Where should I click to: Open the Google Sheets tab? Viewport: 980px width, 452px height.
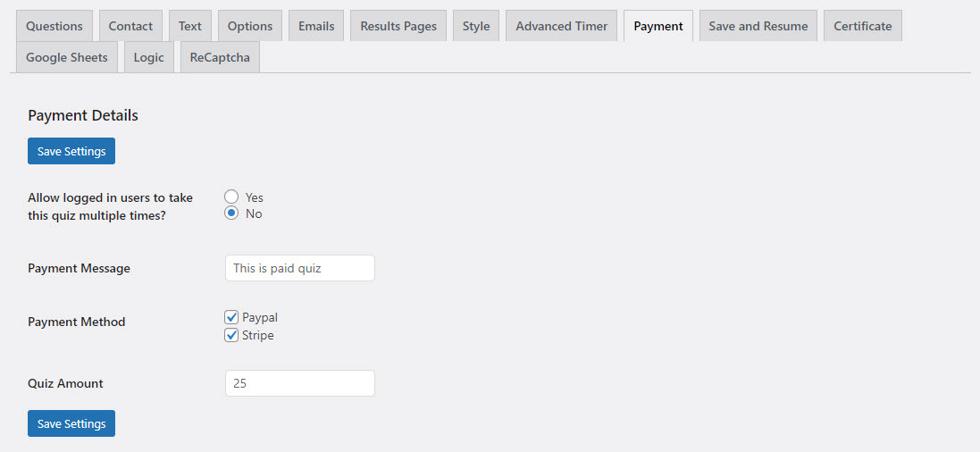pyautogui.click(x=67, y=57)
